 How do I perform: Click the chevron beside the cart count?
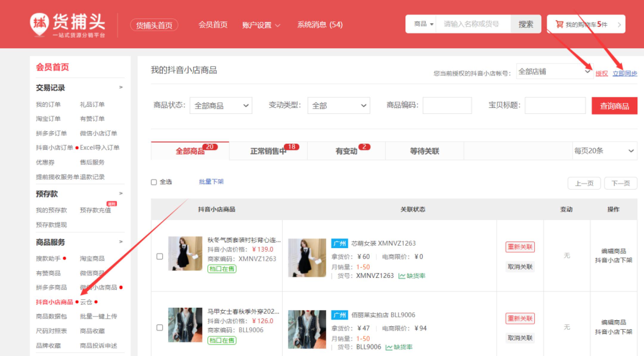click(x=619, y=25)
